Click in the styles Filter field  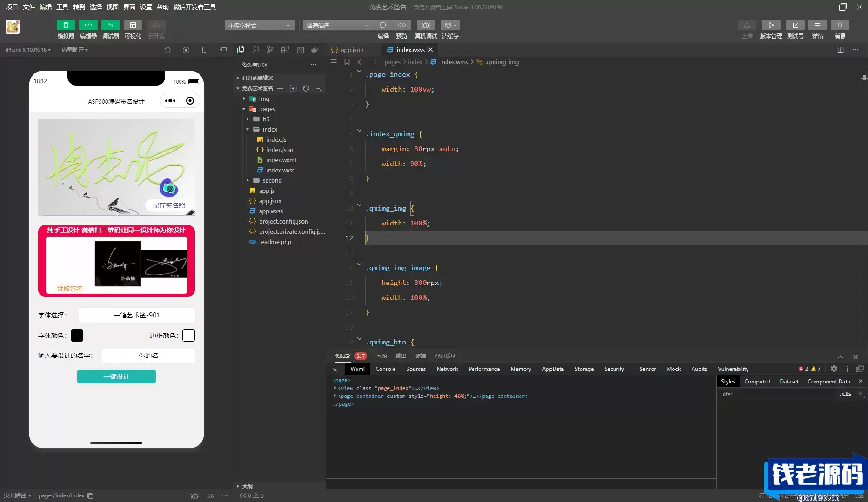[777, 394]
